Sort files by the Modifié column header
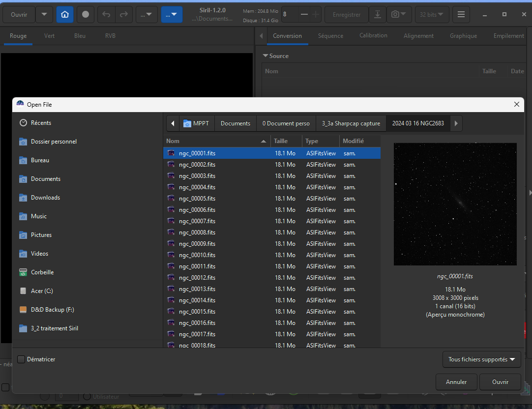Image resolution: width=532 pixels, height=409 pixels. (359, 141)
